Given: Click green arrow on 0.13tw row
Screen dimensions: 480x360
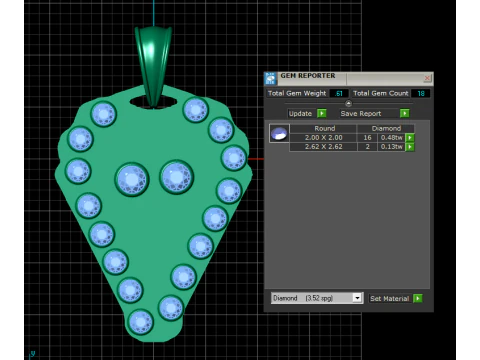Looking at the screenshot, I should 410,147.
